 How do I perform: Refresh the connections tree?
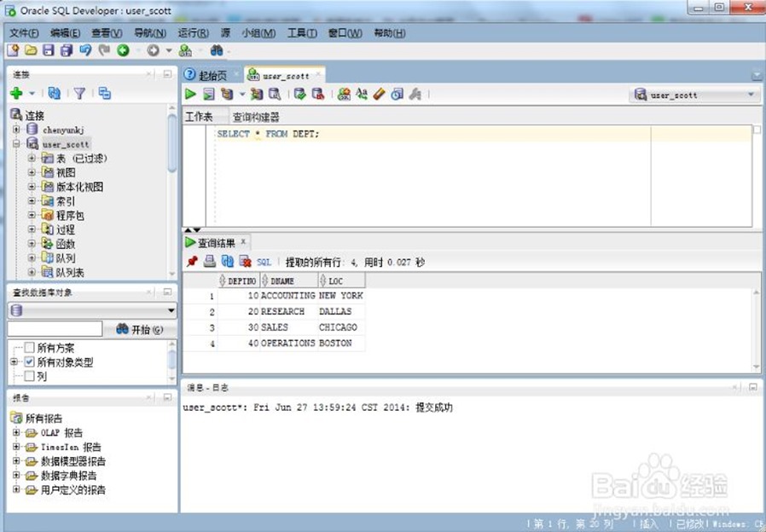pyautogui.click(x=55, y=93)
